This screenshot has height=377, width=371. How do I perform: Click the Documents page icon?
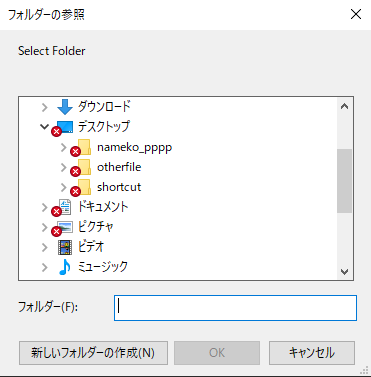pos(65,207)
